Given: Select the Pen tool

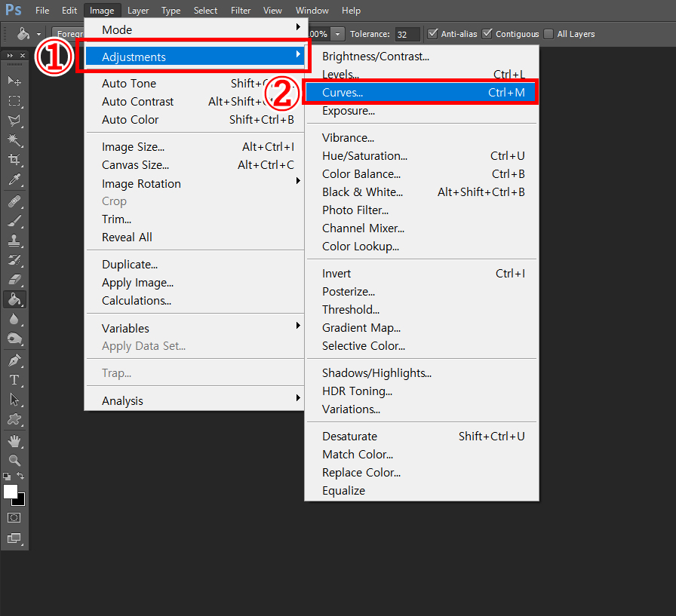Looking at the screenshot, I should (x=14, y=360).
